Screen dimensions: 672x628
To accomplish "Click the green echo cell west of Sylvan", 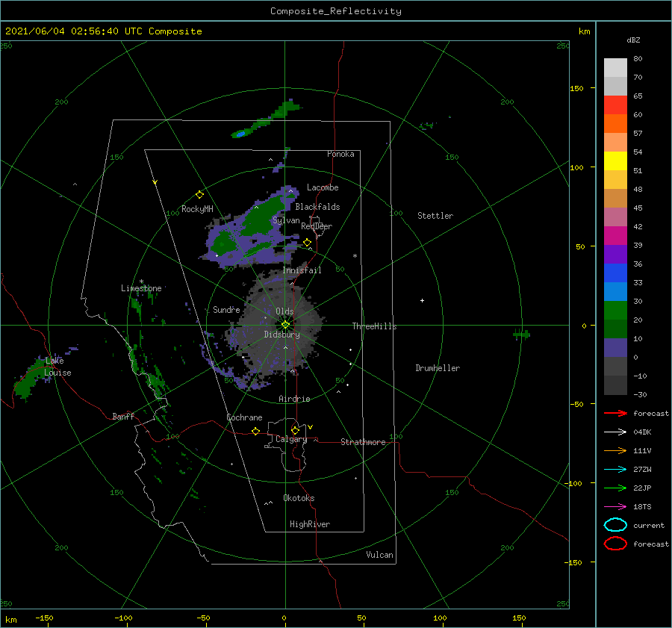I will (x=223, y=243).
